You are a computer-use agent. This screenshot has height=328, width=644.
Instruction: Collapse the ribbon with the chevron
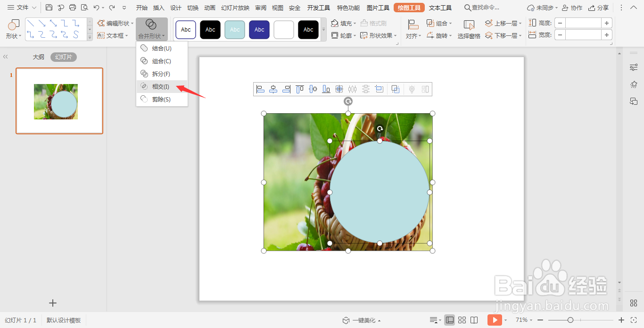click(x=635, y=8)
